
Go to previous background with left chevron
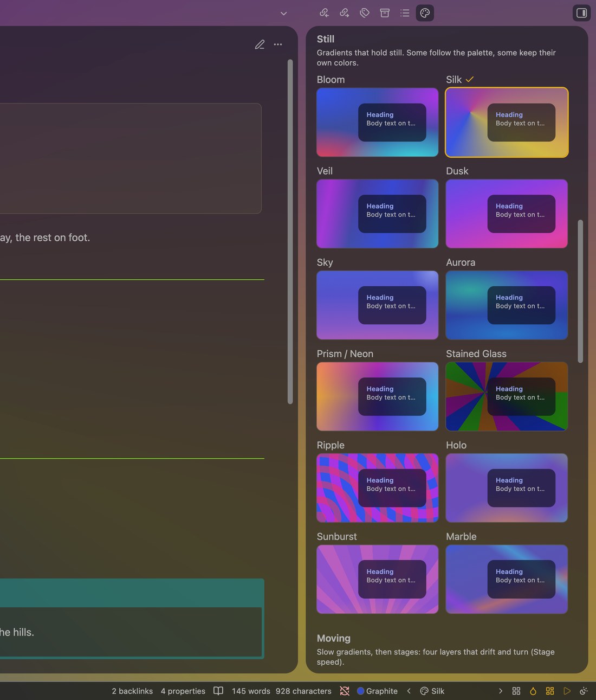(x=409, y=691)
